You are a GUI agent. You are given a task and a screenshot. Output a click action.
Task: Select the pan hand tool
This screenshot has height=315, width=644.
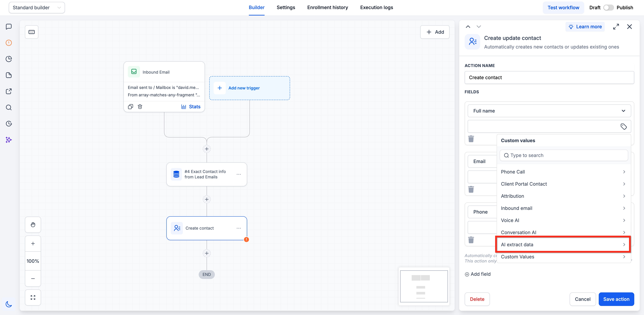click(33, 225)
